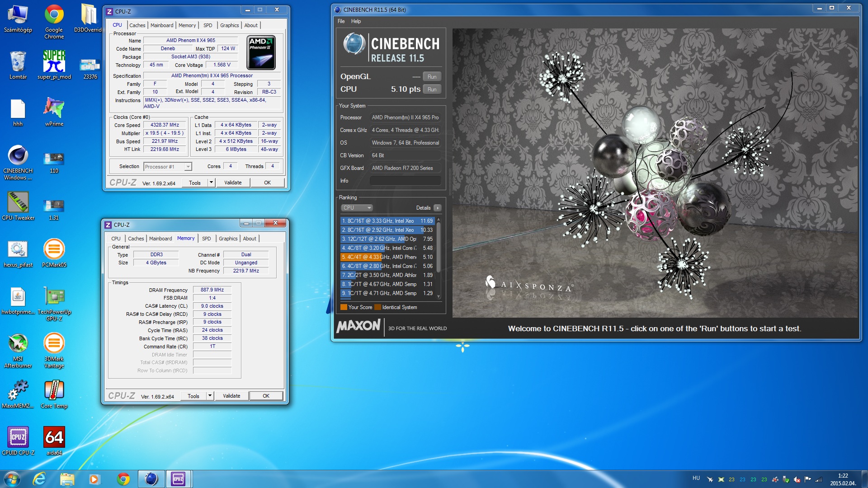Open Windows Explorer taskbar icon
The image size is (868, 488).
pos(67,479)
